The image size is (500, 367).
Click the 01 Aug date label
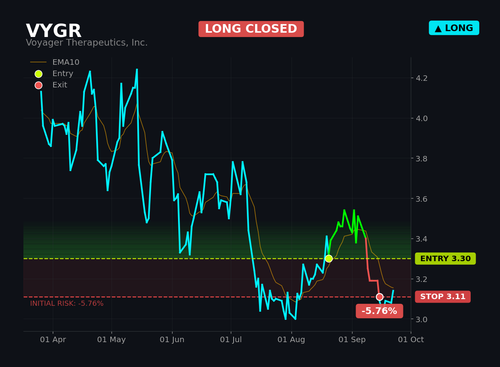tap(291, 340)
